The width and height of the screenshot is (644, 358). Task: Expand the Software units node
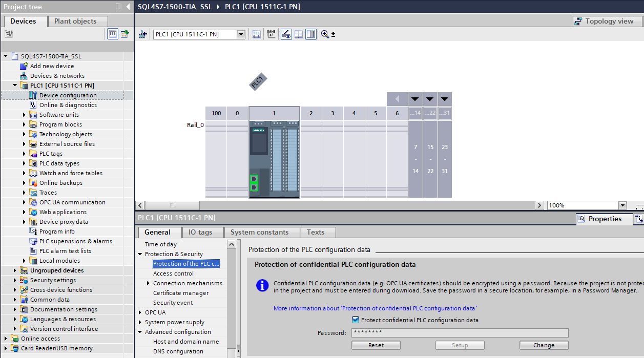pos(24,115)
